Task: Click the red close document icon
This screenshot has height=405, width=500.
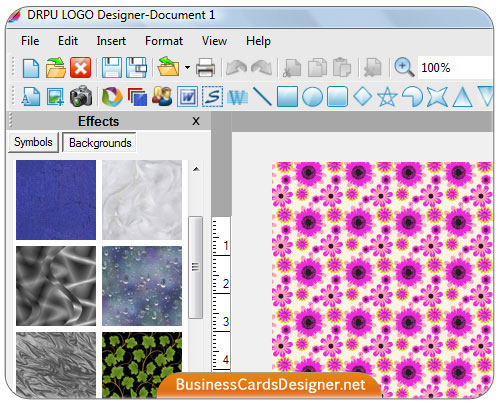Action: (x=80, y=68)
